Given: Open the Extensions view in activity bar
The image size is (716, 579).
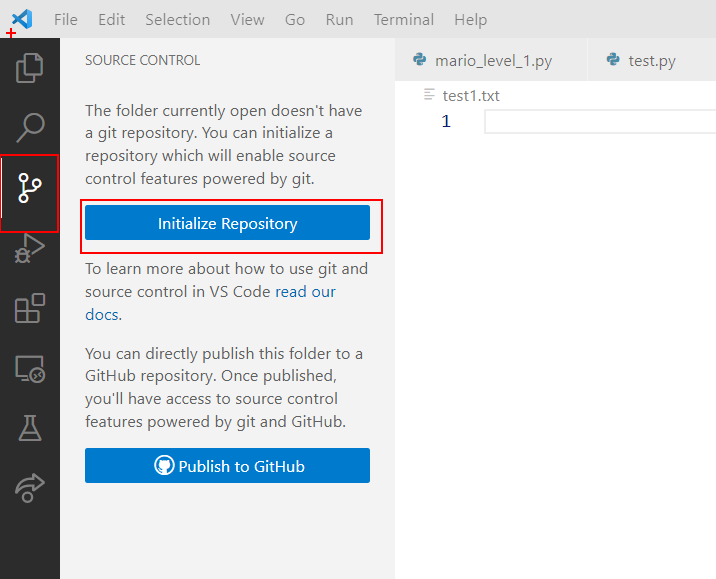Looking at the screenshot, I should (x=30, y=308).
